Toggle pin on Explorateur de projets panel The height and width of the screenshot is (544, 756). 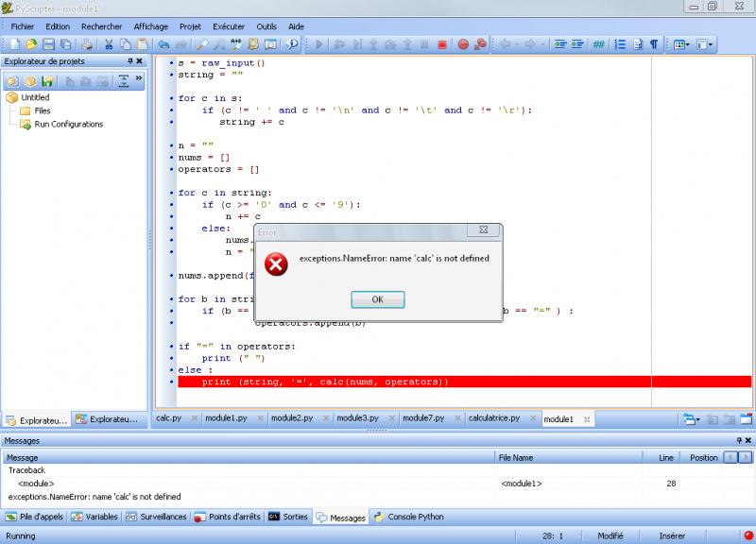(x=130, y=60)
